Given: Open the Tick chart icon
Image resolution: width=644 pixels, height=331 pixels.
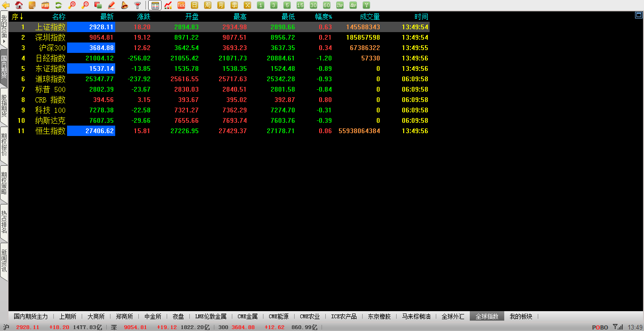Looking at the screenshot, I should point(181,5).
